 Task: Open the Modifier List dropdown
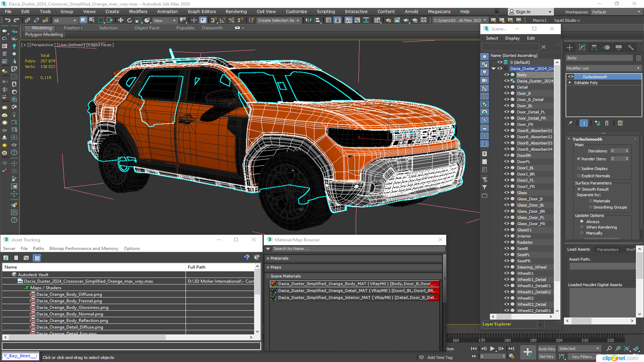[x=603, y=68]
